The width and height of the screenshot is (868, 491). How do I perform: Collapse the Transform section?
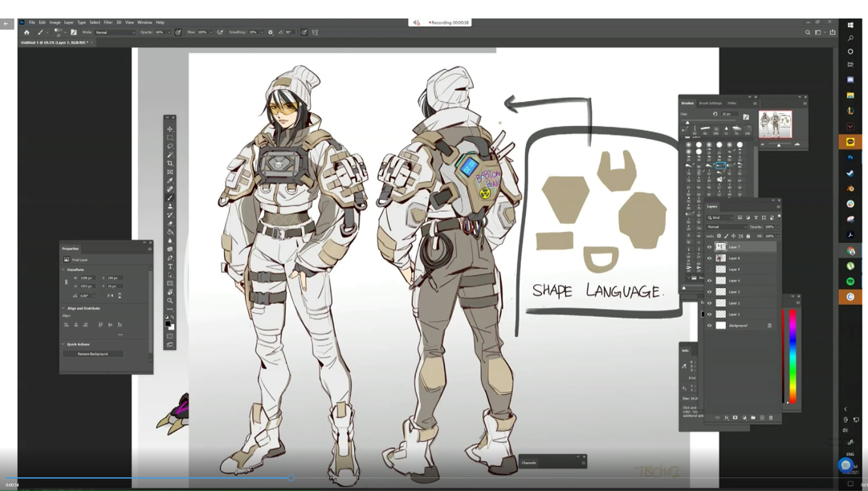(x=63, y=270)
